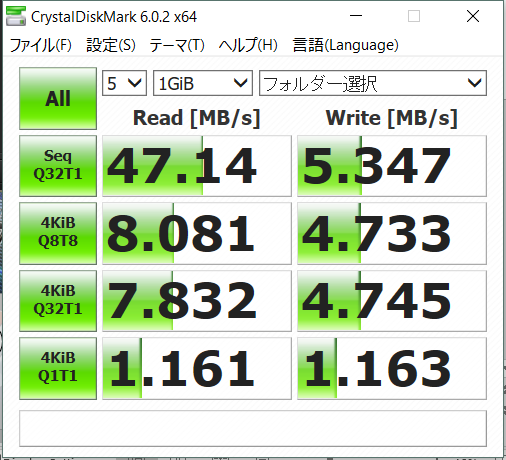Click the empty comment field at bottom
This screenshot has height=460, width=506.
(x=253, y=428)
